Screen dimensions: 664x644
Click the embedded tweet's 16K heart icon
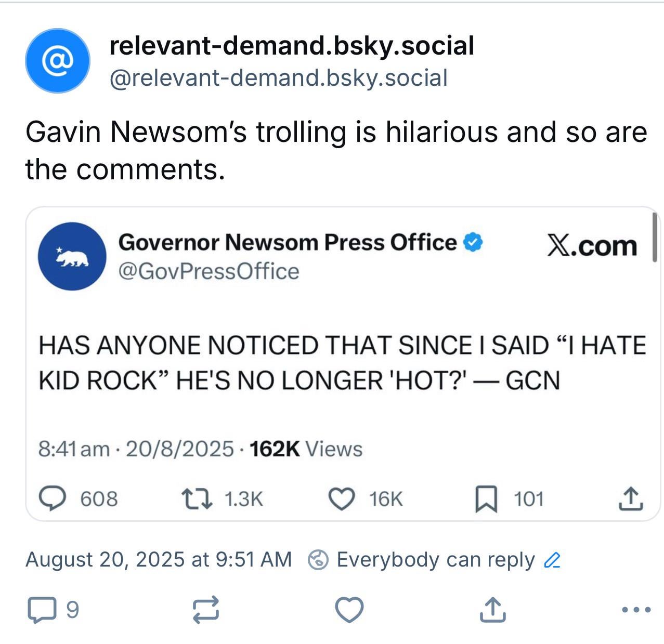tap(342, 499)
